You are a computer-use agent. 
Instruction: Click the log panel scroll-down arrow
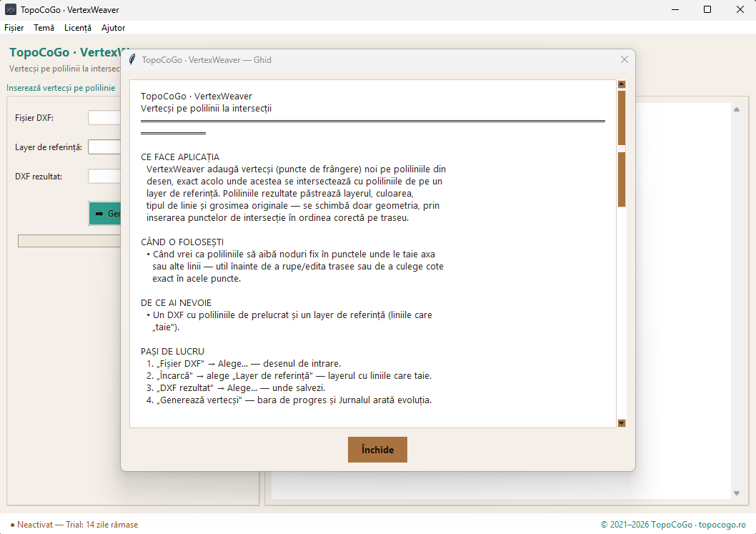click(737, 493)
